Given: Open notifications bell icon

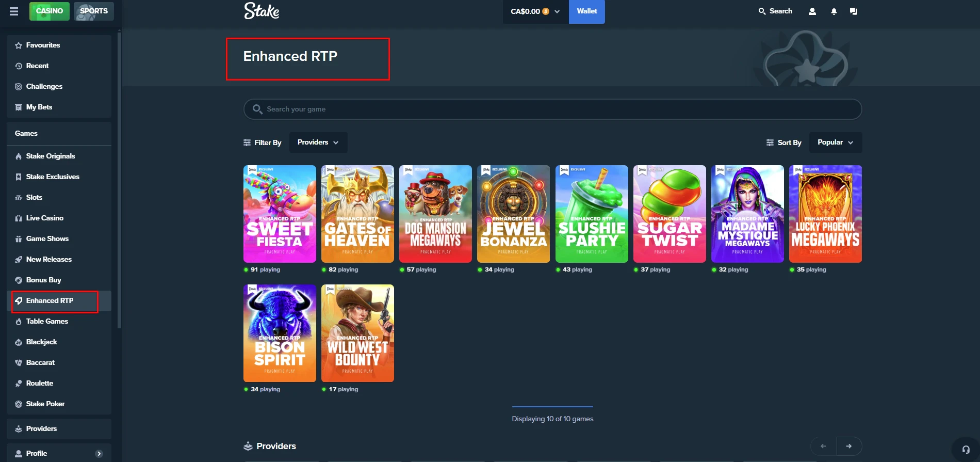Looking at the screenshot, I should [x=834, y=11].
